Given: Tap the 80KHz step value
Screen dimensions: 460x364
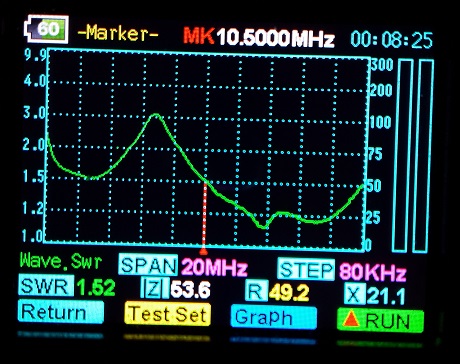Looking at the screenshot, I should pyautogui.click(x=373, y=272).
